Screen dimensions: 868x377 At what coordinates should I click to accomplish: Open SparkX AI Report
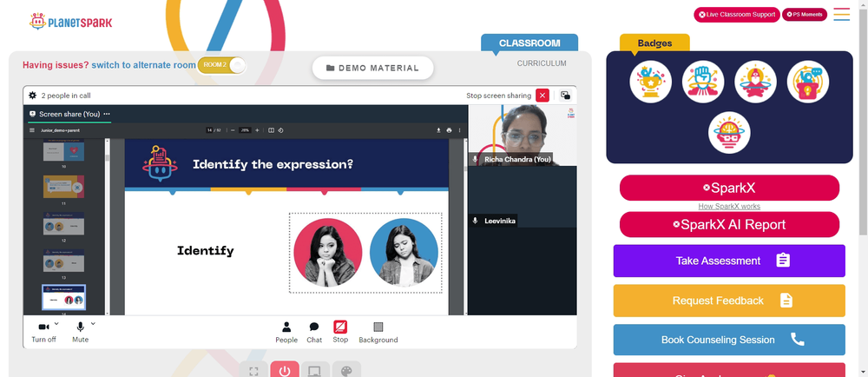tap(729, 224)
